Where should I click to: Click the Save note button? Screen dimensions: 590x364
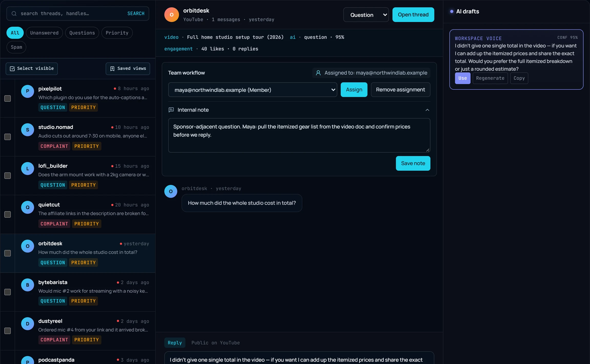pos(413,163)
